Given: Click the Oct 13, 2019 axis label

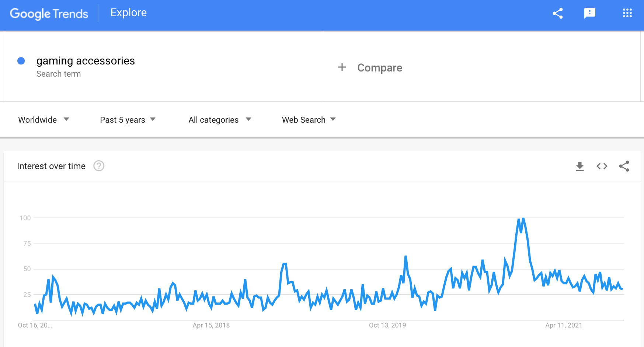Looking at the screenshot, I should (x=387, y=325).
